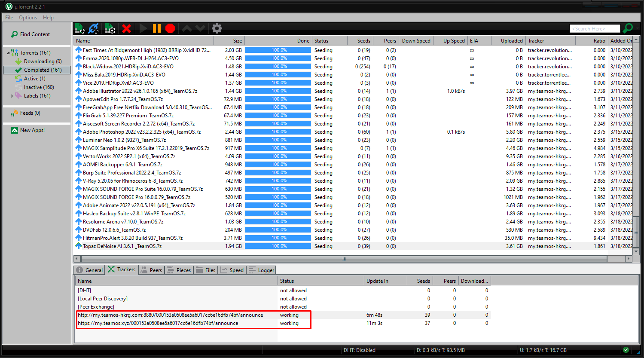Expand the Labels (161) tree node
Screen dimensions: 644x358
(12, 96)
